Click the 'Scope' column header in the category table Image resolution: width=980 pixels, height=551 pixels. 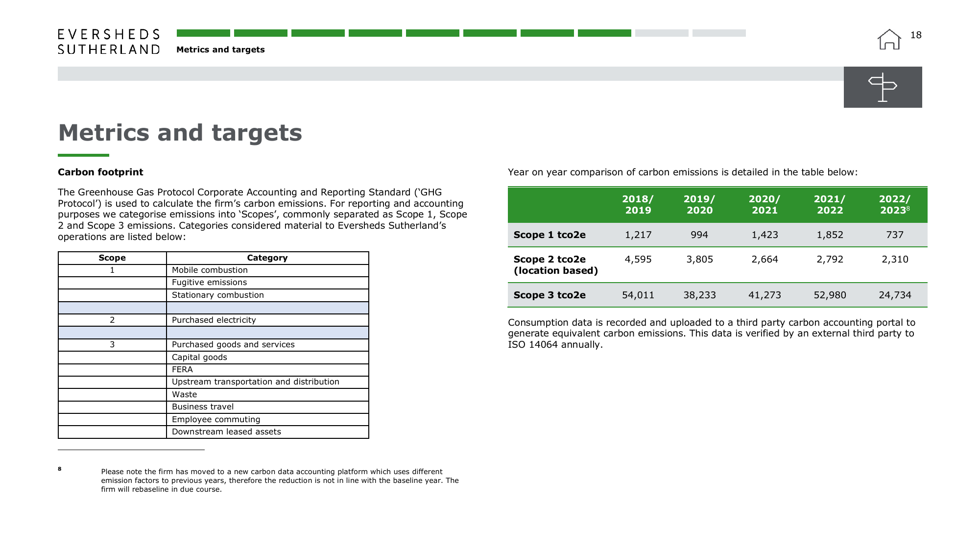point(112,258)
